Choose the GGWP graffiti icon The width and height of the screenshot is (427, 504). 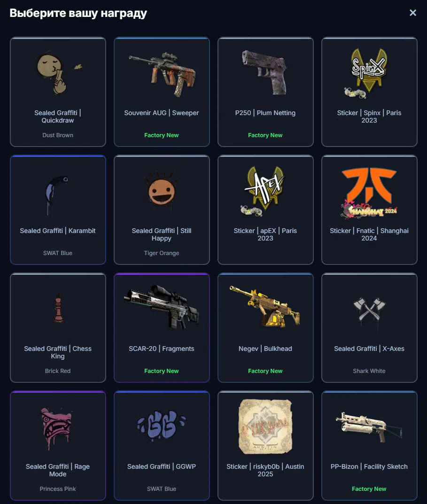162,424
